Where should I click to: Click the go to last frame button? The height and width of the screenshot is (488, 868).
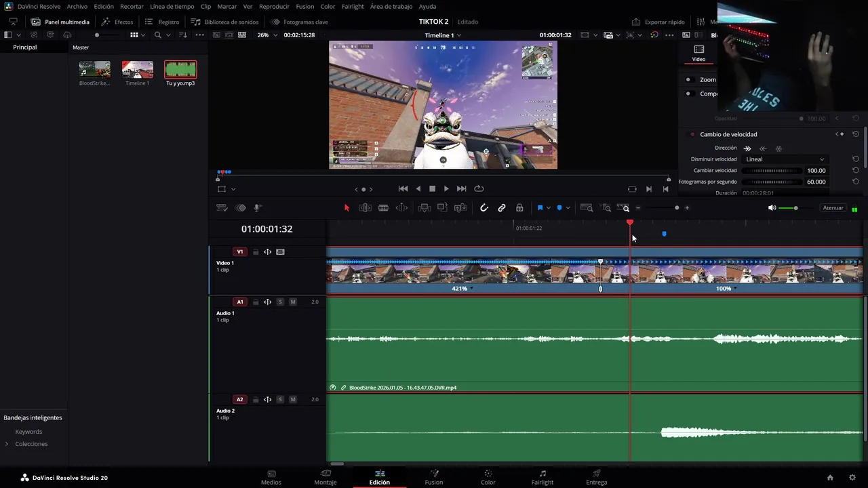[x=462, y=189]
